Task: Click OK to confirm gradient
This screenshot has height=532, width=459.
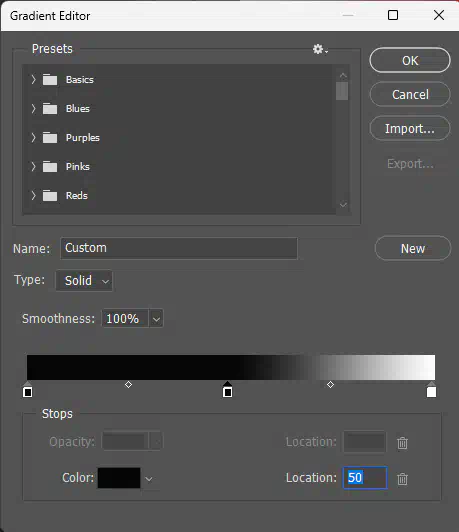Action: [410, 60]
